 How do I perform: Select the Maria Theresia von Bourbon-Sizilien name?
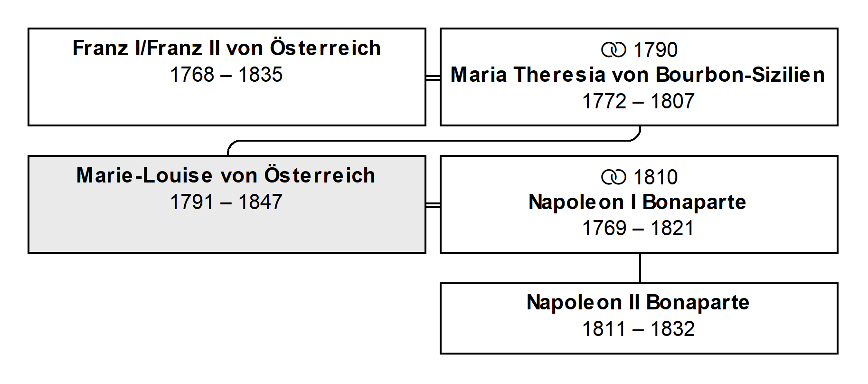coord(638,75)
